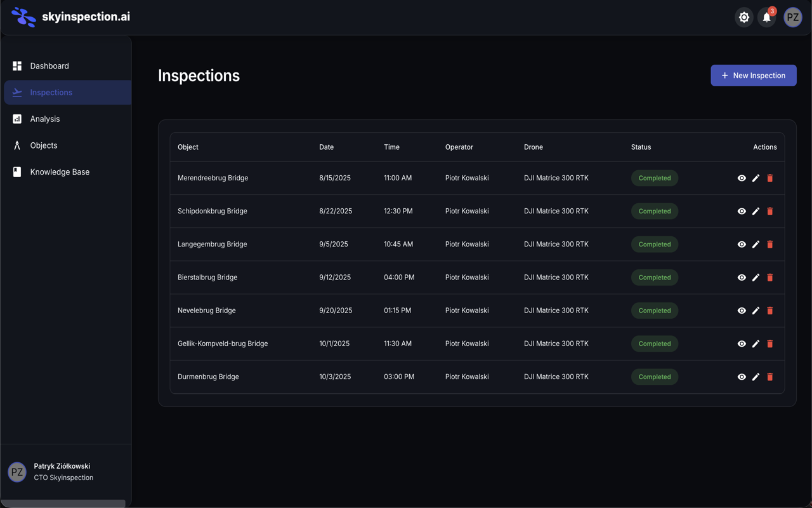Delete the Langegembrug Bridge inspection
The image size is (812, 508).
pos(770,244)
